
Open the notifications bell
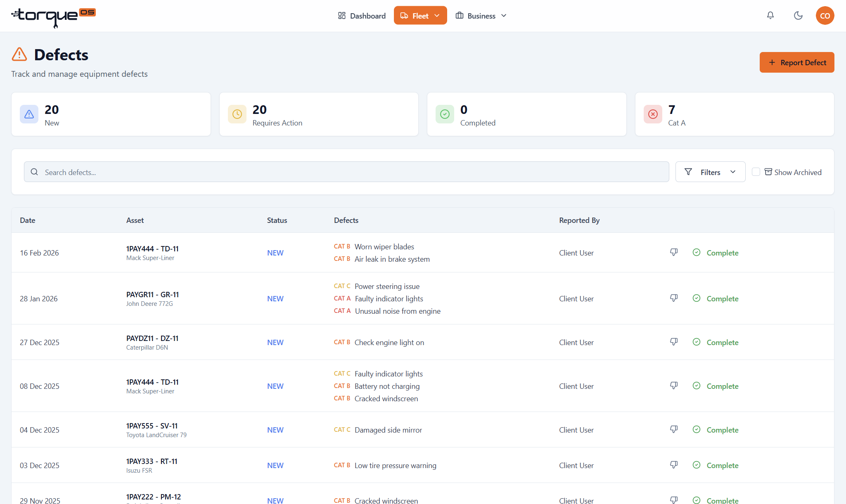[770, 16]
